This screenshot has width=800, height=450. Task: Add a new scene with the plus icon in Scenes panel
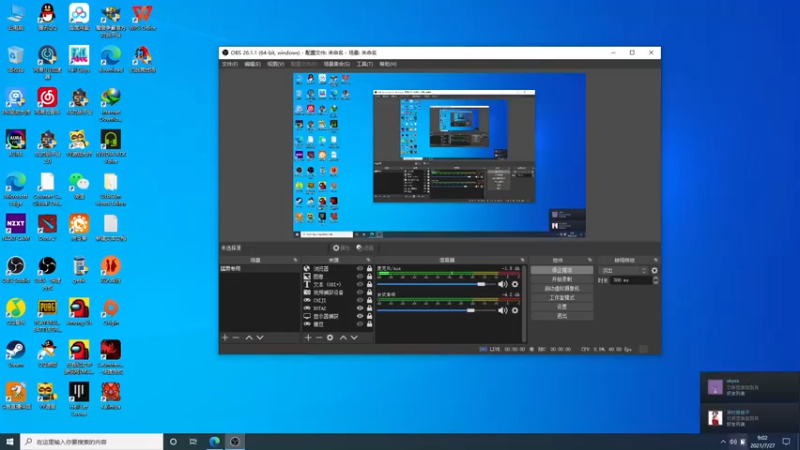(224, 338)
